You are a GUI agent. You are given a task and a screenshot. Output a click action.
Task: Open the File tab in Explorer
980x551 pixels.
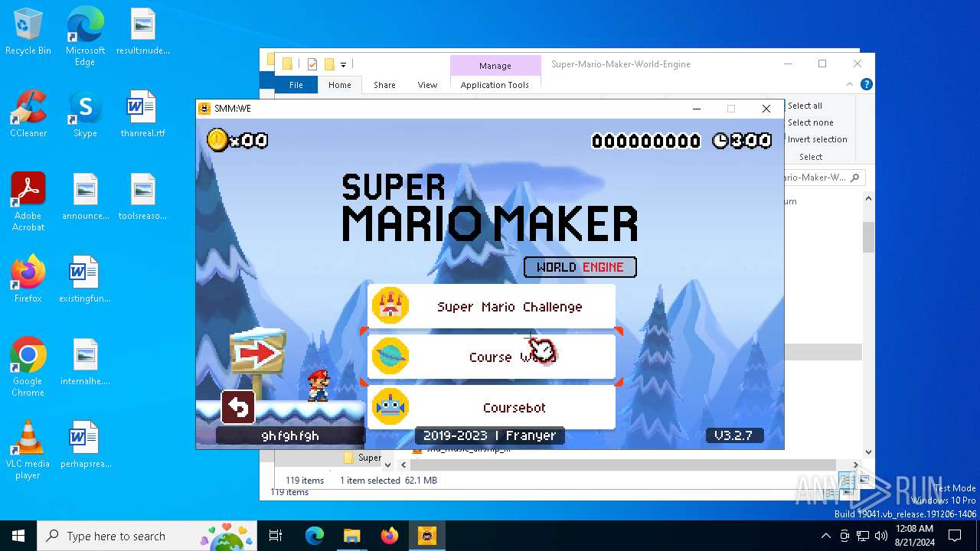click(x=296, y=85)
